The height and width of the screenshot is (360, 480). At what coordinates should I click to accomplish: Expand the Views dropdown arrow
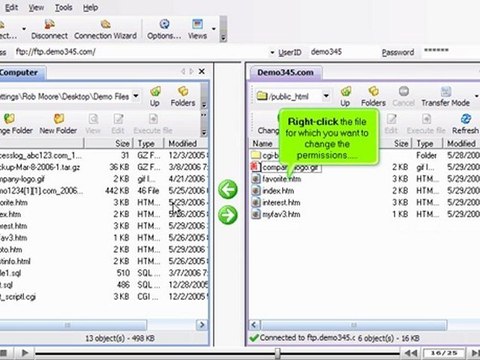pos(214,29)
